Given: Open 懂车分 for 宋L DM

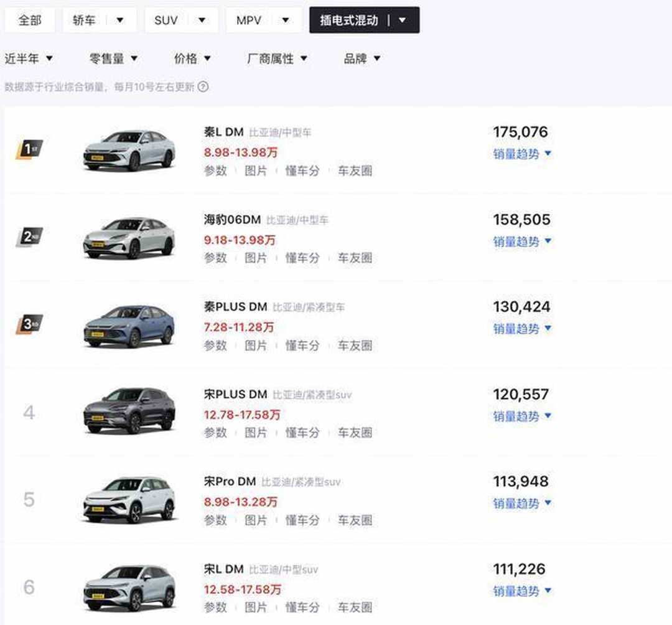Looking at the screenshot, I should 302,608.
